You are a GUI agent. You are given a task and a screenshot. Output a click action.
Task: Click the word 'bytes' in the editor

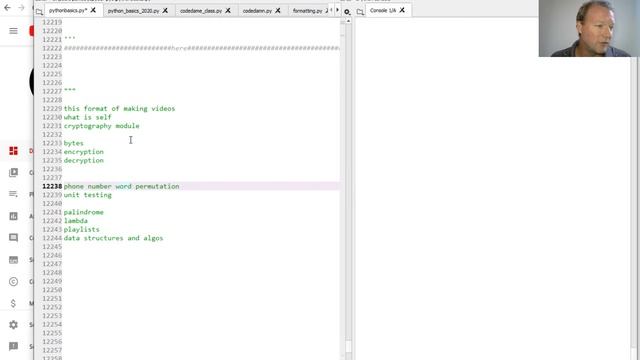click(x=73, y=143)
